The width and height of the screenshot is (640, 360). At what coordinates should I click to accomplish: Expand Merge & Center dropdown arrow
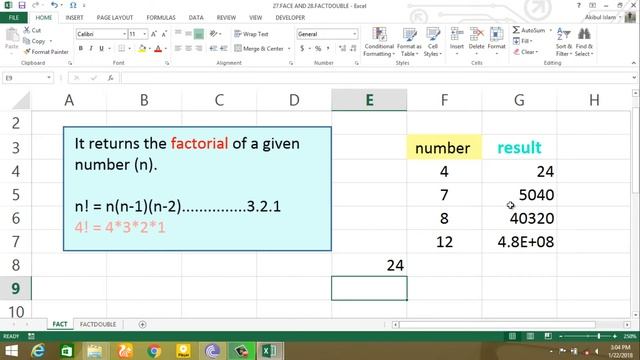(289, 49)
